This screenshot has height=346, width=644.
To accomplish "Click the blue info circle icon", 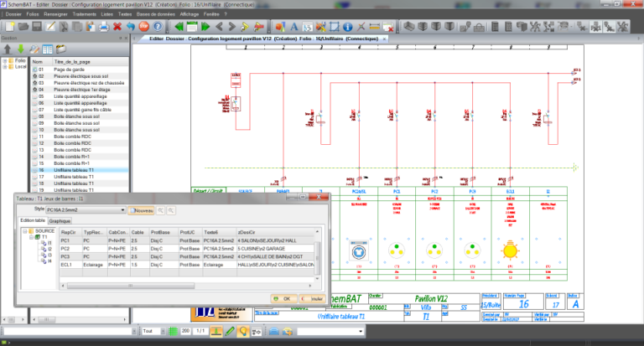I will point(347,27).
